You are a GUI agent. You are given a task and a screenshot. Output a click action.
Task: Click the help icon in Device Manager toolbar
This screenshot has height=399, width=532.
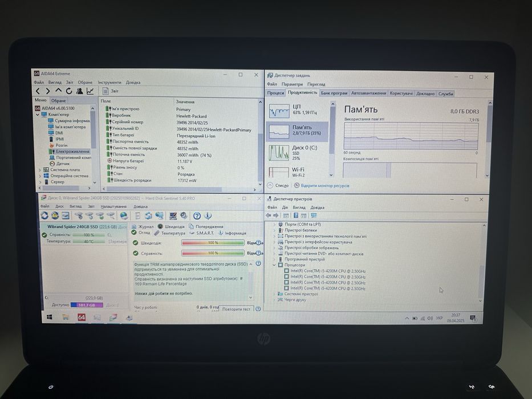296,215
